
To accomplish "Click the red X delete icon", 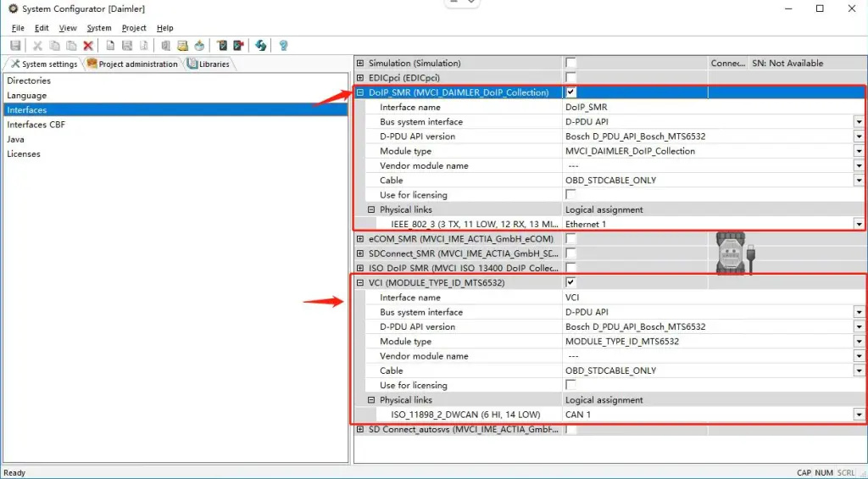I will [88, 46].
